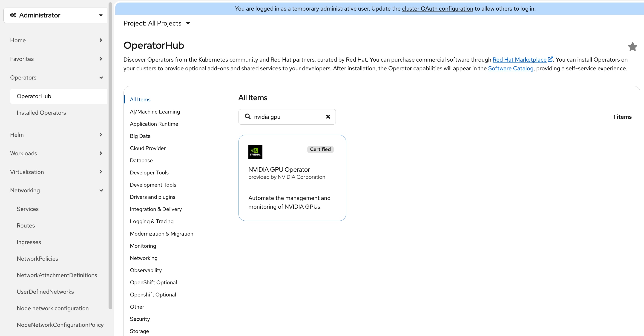The width and height of the screenshot is (644, 336).
Task: Filter by Openshift Optional lowercase category
Action: point(153,295)
